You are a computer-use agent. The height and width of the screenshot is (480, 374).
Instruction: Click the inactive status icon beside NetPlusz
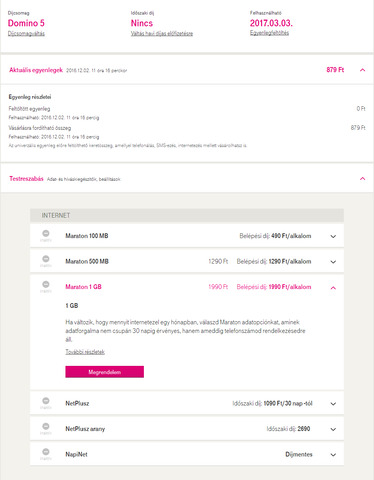point(46,401)
